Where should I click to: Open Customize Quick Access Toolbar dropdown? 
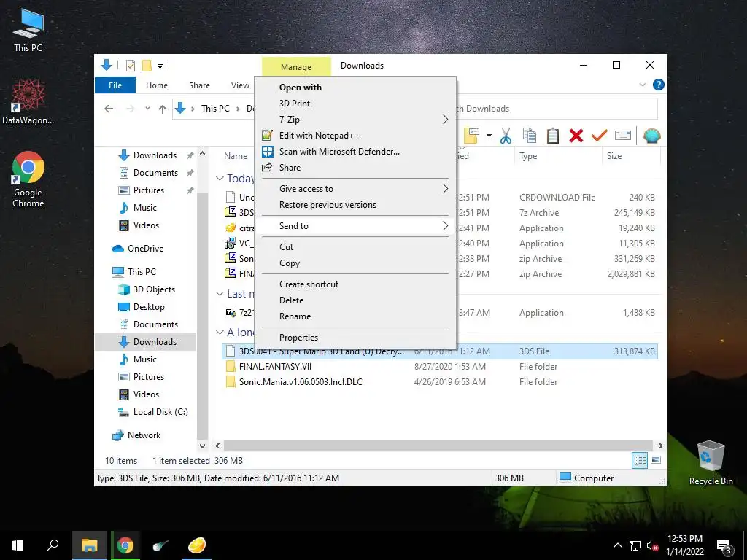coord(160,66)
